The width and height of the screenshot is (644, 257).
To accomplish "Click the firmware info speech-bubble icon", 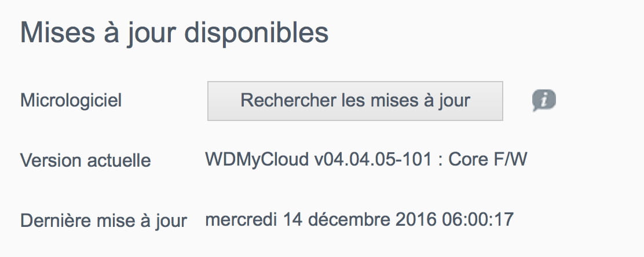I will 544,101.
